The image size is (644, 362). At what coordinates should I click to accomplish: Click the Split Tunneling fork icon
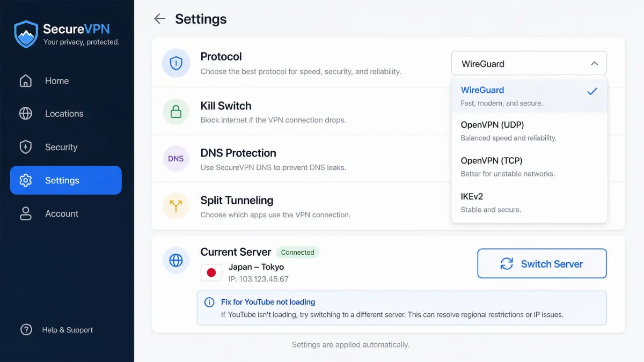pyautogui.click(x=176, y=206)
